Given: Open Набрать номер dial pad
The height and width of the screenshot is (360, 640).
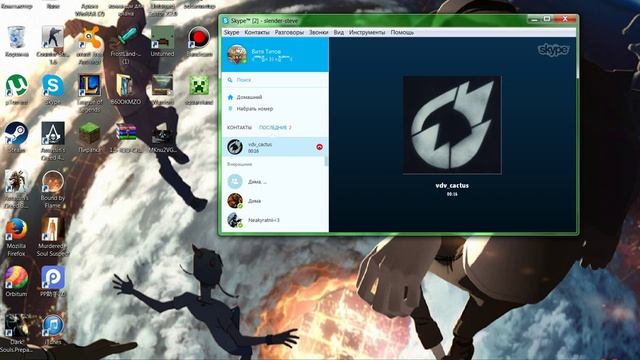Looking at the screenshot, I should tap(254, 109).
